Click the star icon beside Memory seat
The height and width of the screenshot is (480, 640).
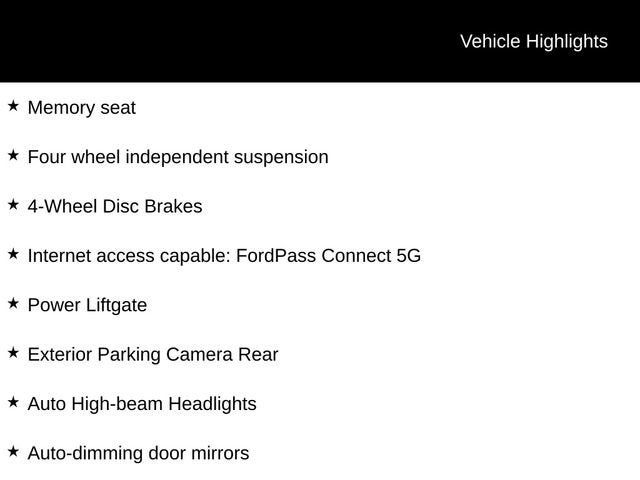coord(13,106)
